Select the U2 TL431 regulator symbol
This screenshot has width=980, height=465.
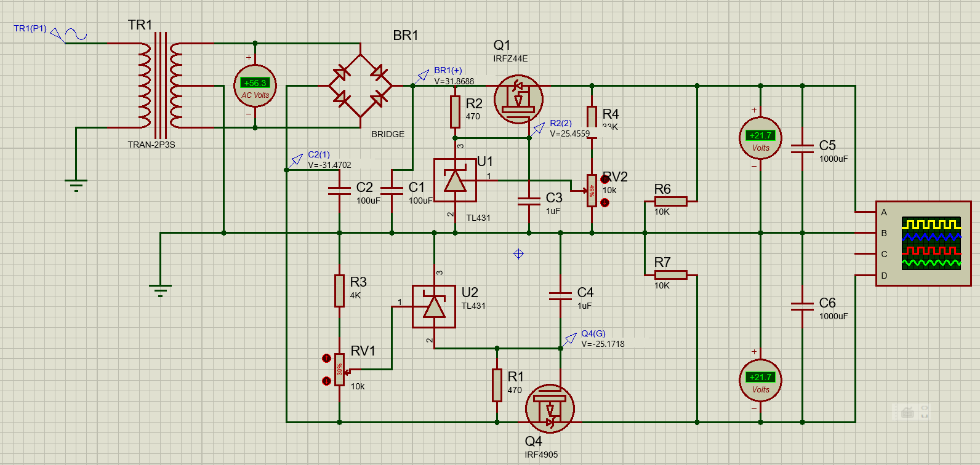tap(434, 306)
